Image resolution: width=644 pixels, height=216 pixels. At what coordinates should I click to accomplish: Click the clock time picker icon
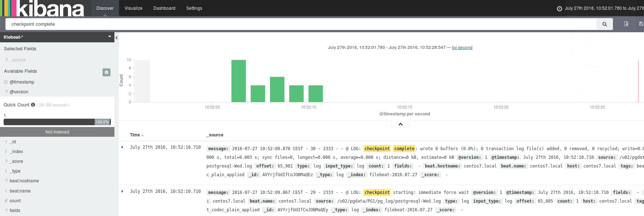coord(559,9)
